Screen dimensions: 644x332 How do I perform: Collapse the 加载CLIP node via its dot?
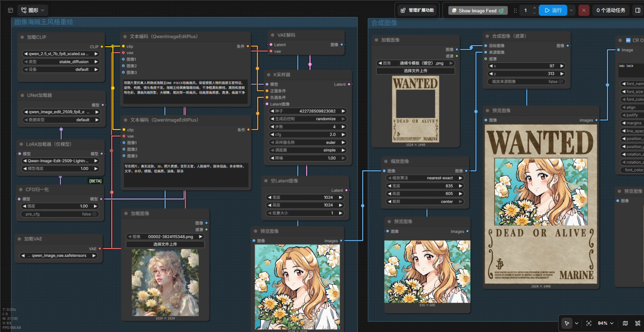22,37
